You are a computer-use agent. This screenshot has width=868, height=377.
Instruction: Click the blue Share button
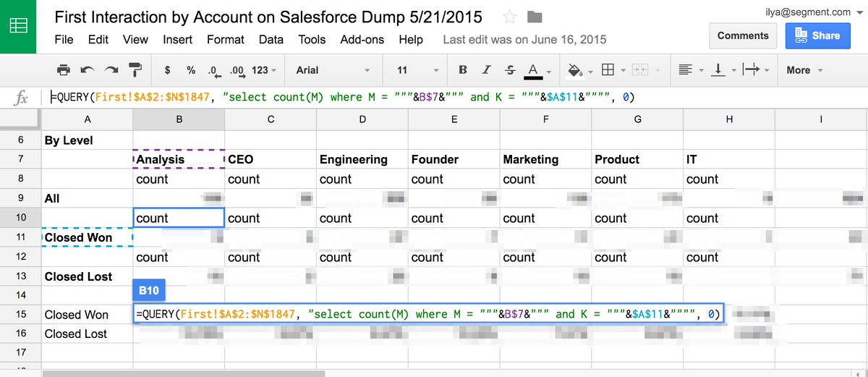(818, 35)
